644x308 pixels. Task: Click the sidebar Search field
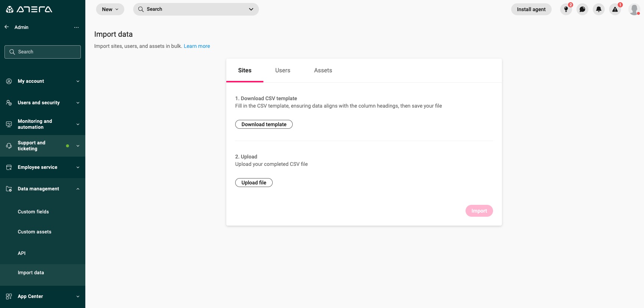point(43,52)
